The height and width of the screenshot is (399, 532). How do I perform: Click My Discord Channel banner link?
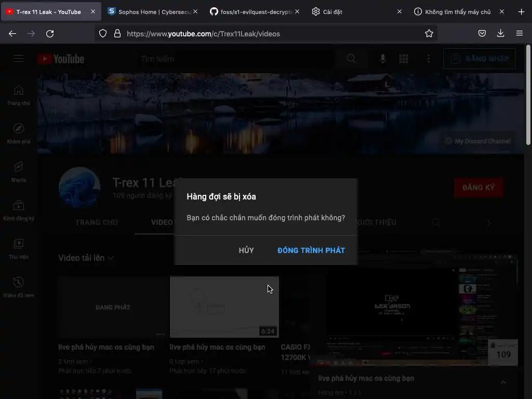(x=477, y=141)
